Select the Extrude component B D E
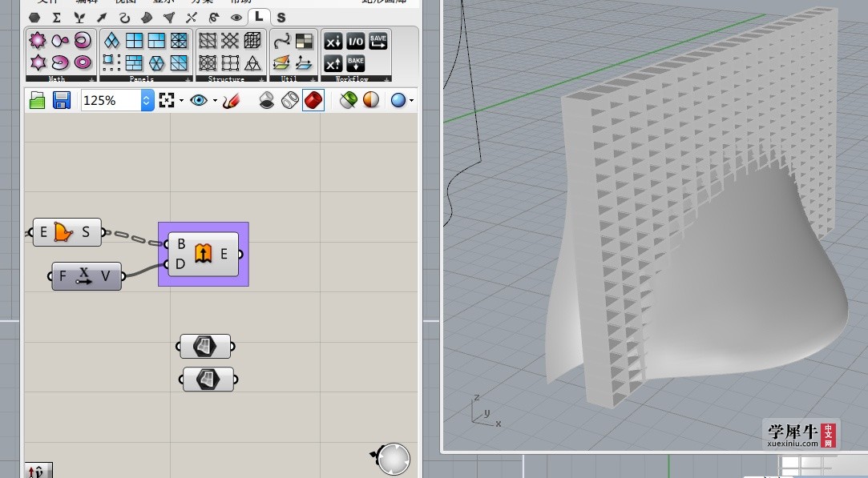Screen dimensions: 868x478 203,254
